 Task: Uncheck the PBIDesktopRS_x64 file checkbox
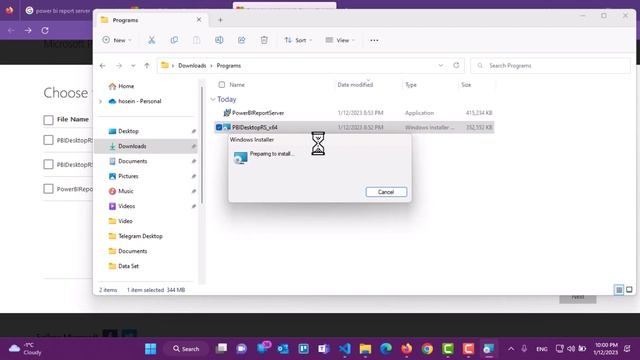coord(219,127)
